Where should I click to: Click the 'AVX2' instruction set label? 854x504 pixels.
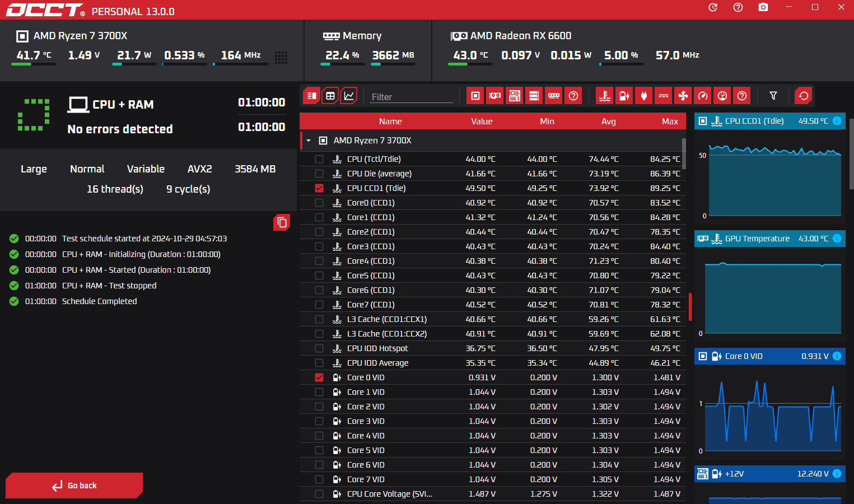(199, 169)
